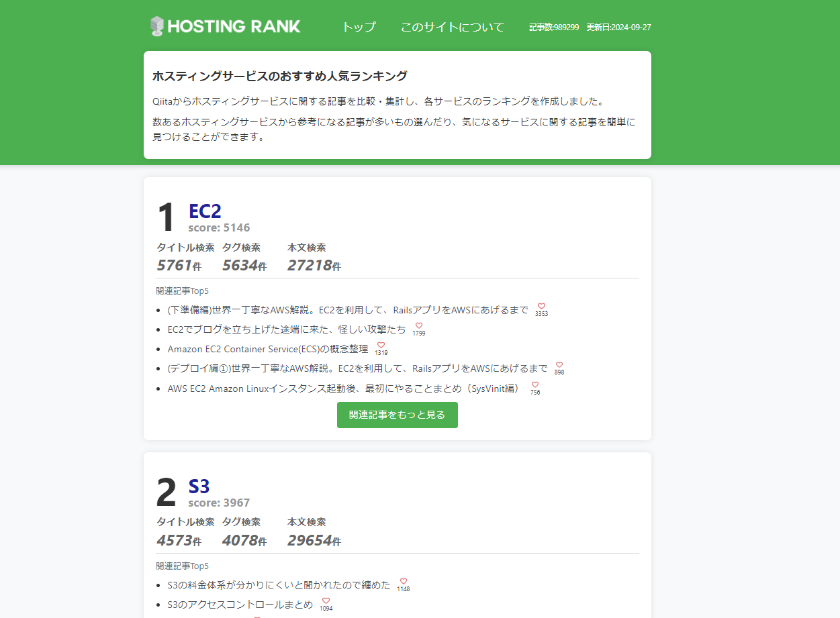Click the EC2 score: 5146 text
Image resolution: width=840 pixels, height=618 pixels.
coord(219,227)
